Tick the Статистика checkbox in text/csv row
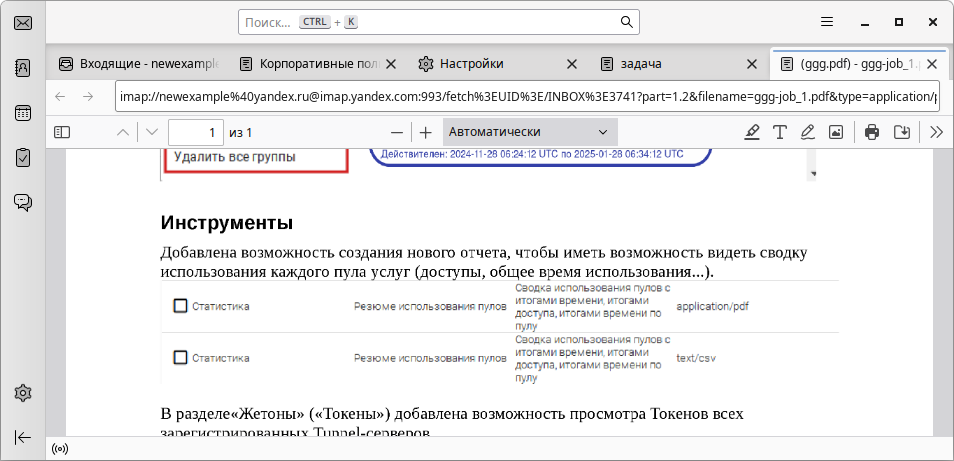This screenshot has height=461, width=954. click(180, 358)
